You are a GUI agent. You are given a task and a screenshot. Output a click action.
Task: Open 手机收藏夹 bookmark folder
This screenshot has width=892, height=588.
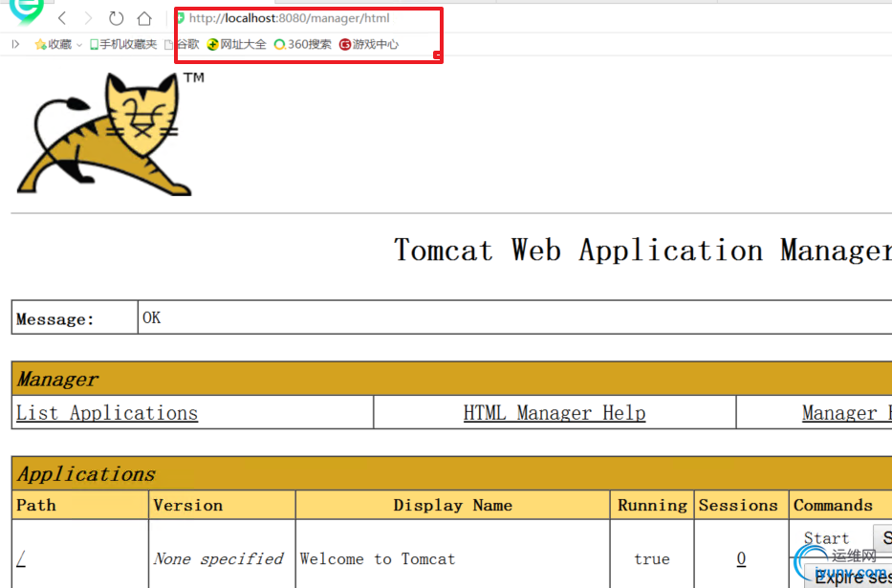tap(123, 44)
